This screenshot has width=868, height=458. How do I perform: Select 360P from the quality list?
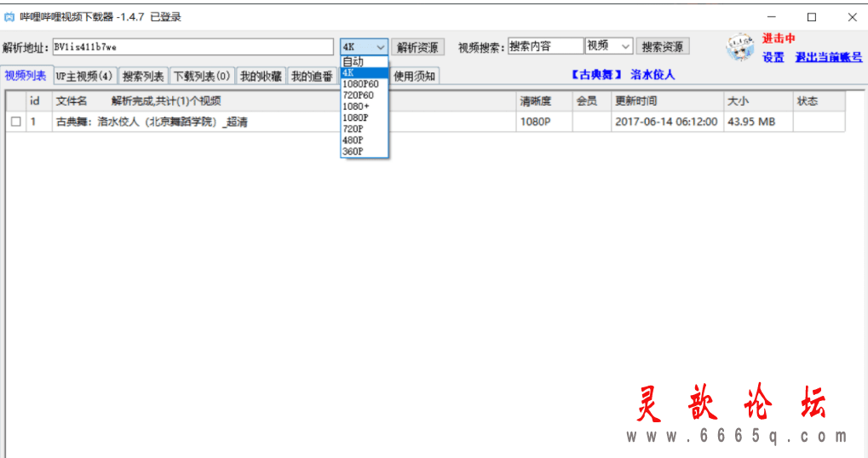coord(365,151)
